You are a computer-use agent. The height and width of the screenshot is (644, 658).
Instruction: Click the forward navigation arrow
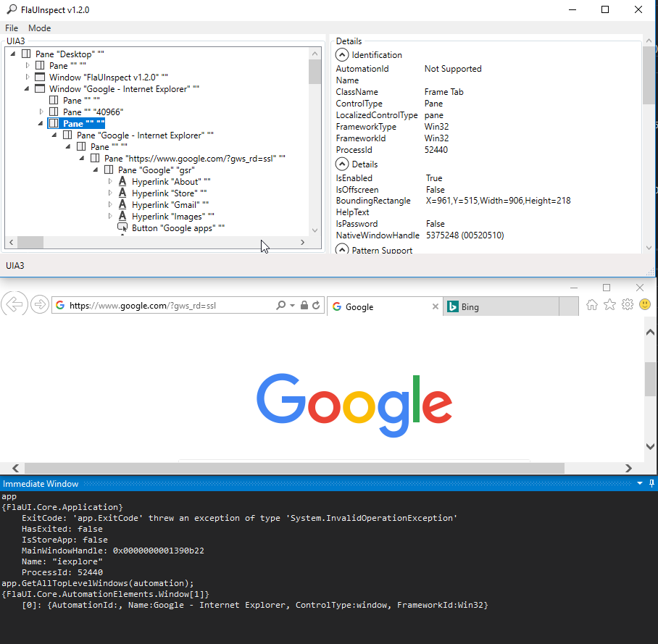tap(40, 304)
